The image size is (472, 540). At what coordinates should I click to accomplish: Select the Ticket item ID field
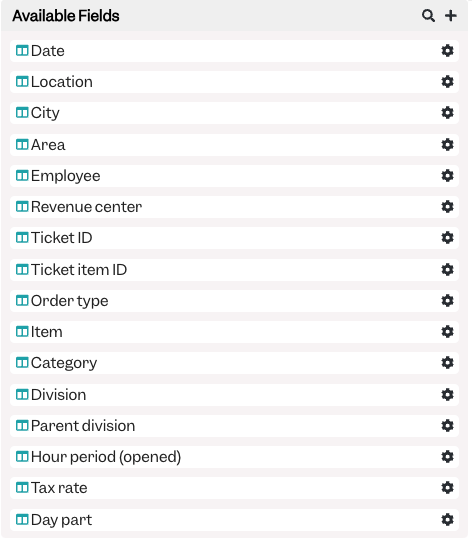click(234, 270)
